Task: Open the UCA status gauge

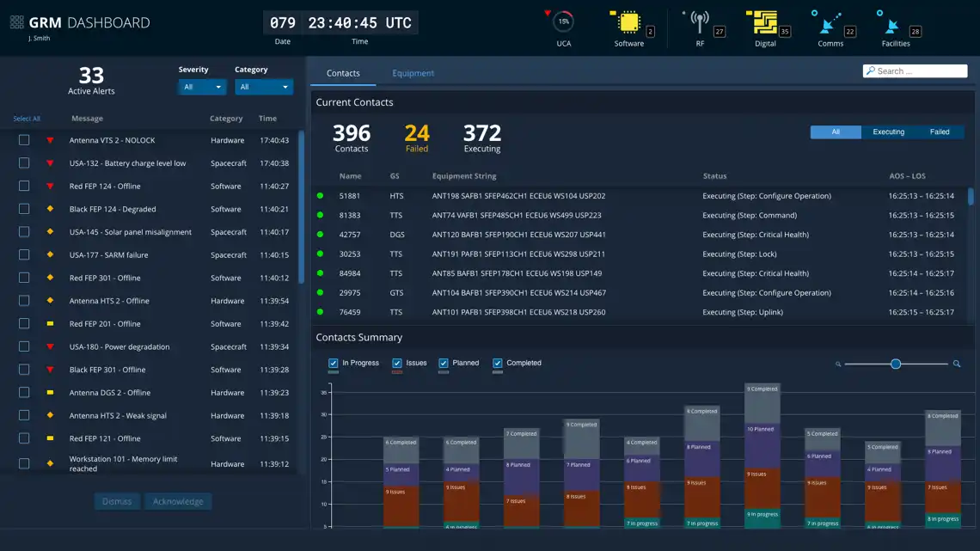Action: point(563,21)
